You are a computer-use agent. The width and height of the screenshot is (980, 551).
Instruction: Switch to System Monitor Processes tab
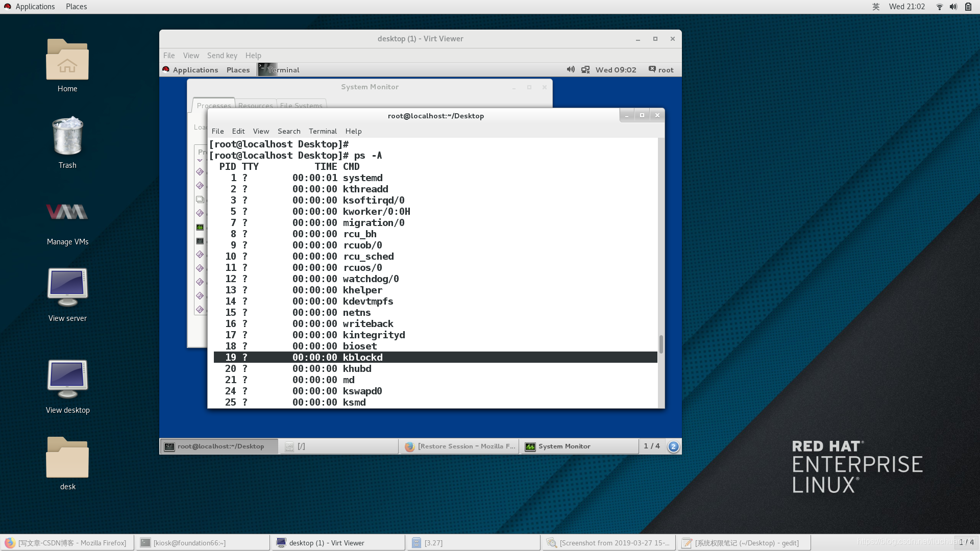coord(213,105)
